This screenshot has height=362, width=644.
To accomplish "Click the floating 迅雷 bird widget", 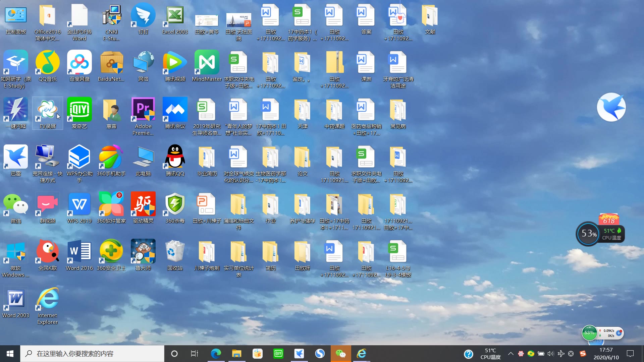I will coord(611,107).
